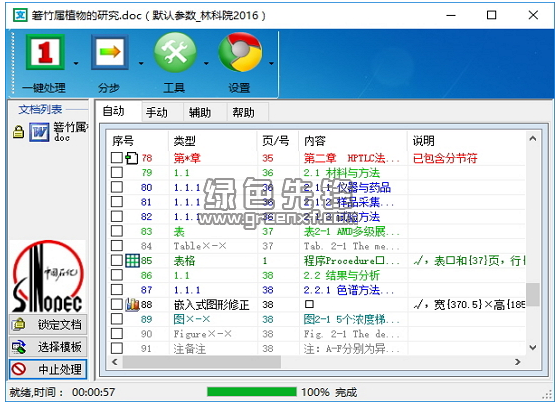Open the dropdown arrow beside 工具
Screen dimensions: 557x407
pos(206,64)
